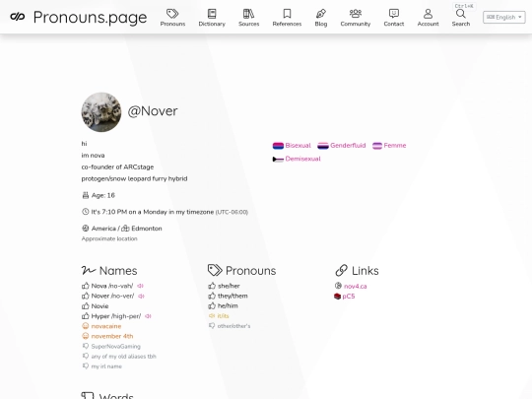Click the Femme flag image
The width and height of the screenshot is (532, 399).
377,146
